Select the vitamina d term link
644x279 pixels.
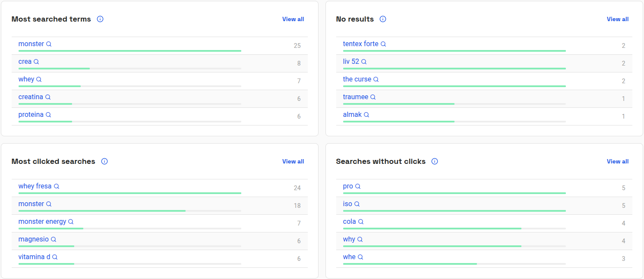34,257
